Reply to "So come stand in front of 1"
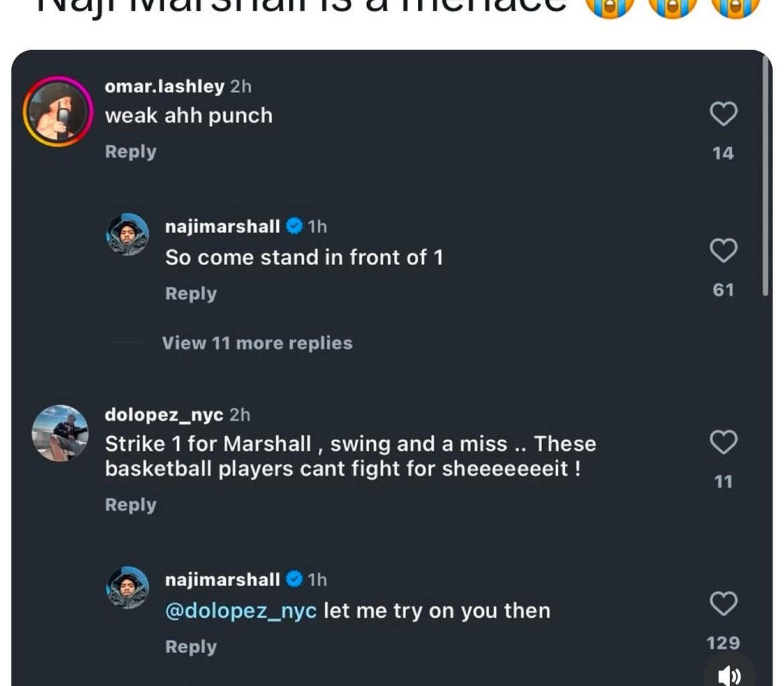The height and width of the screenshot is (686, 784). (191, 293)
